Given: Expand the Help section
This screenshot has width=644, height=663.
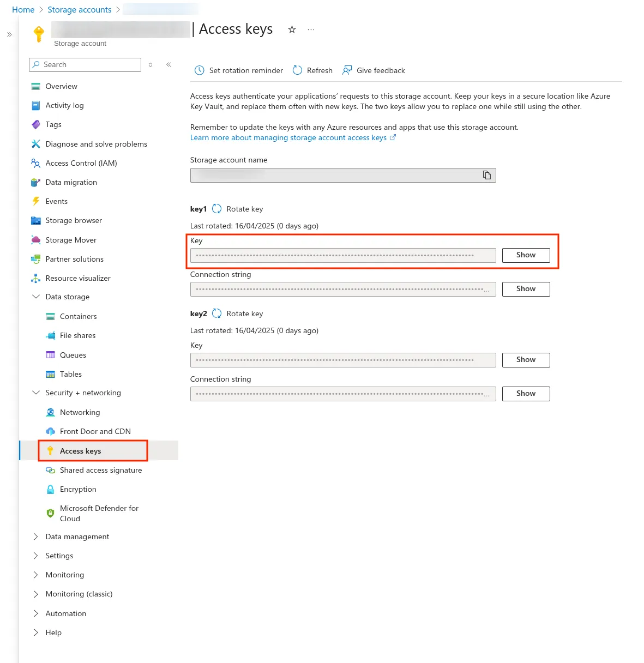Looking at the screenshot, I should click(x=36, y=632).
